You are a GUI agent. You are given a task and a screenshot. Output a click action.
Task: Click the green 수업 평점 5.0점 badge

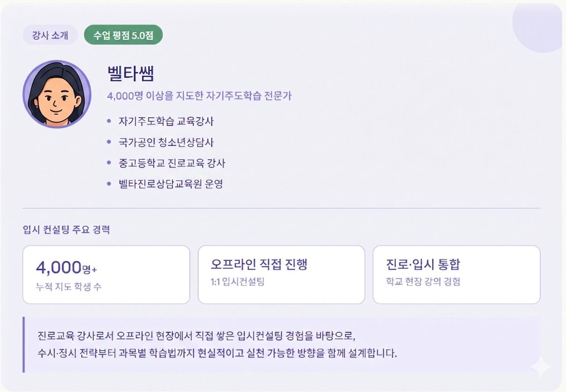(123, 35)
